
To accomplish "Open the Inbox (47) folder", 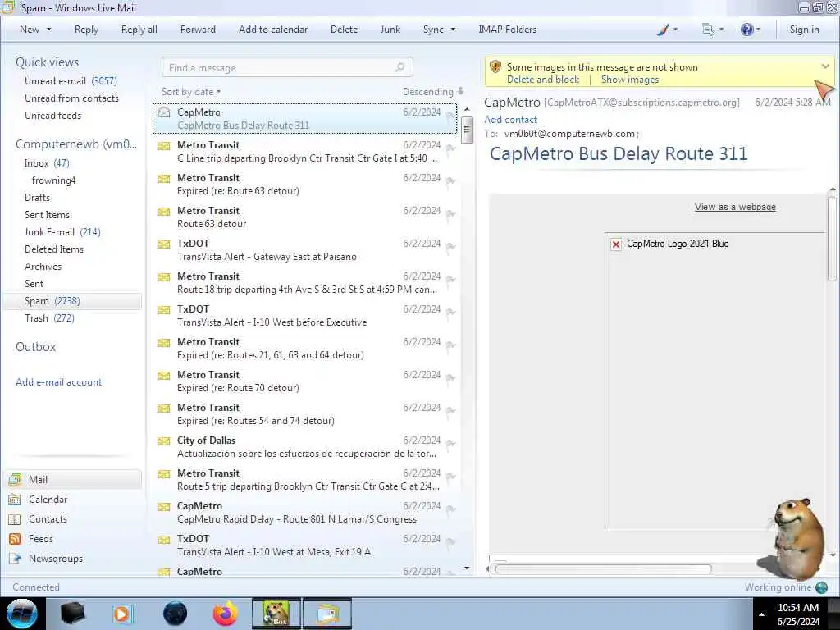I will [x=47, y=163].
